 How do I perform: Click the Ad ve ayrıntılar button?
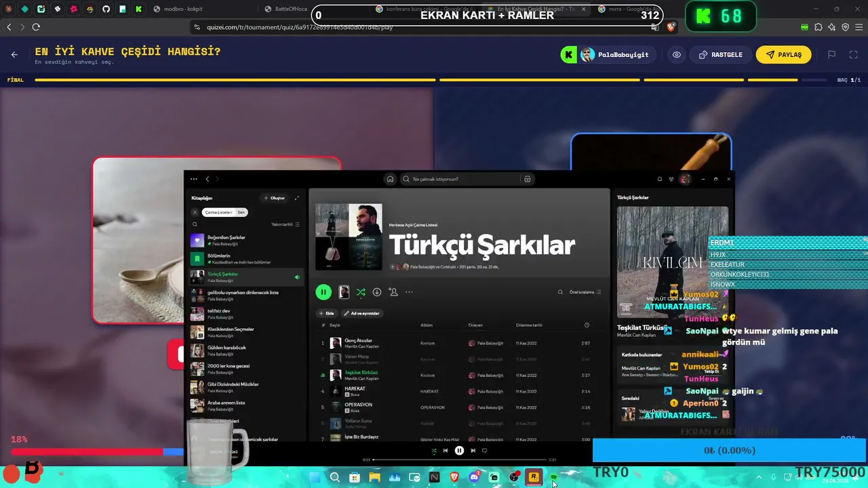(x=362, y=313)
